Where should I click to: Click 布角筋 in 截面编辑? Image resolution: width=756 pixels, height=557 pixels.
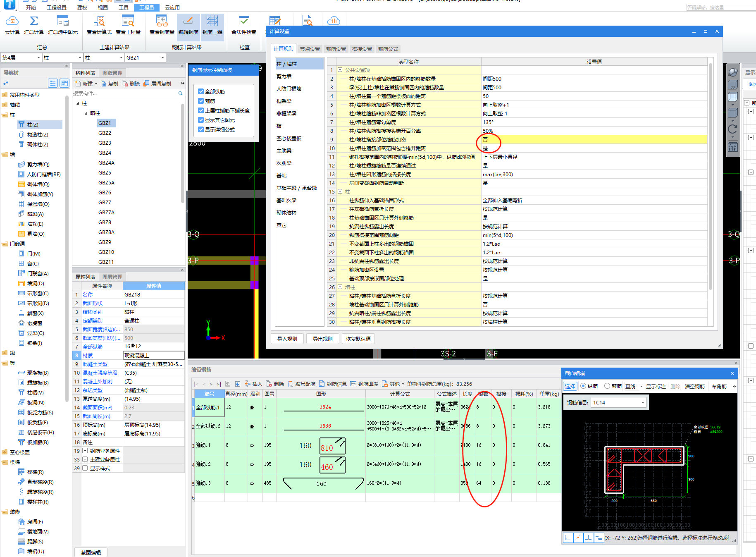tap(719, 386)
